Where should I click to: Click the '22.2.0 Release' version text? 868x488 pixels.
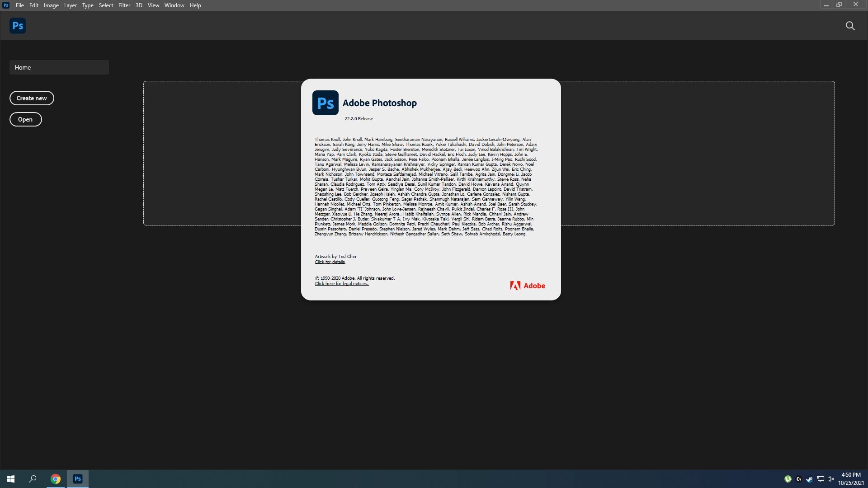359,119
